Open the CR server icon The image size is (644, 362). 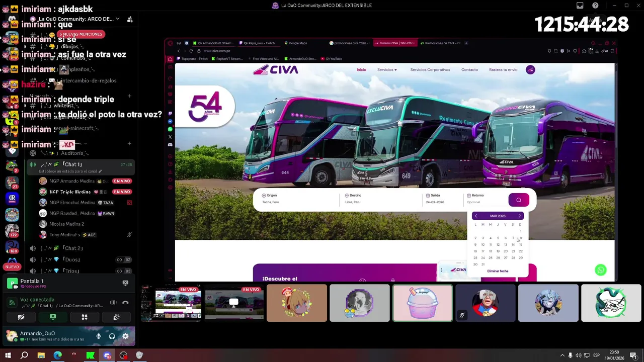pyautogui.click(x=12, y=199)
